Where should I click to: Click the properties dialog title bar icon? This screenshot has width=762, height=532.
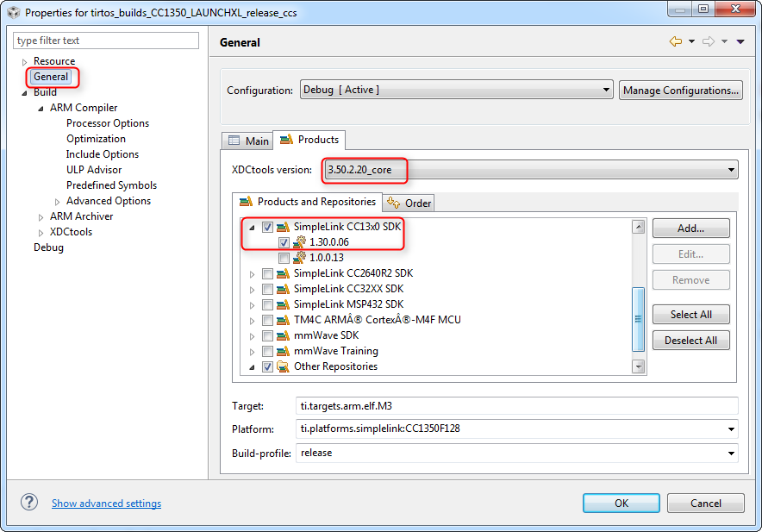pyautogui.click(x=14, y=12)
